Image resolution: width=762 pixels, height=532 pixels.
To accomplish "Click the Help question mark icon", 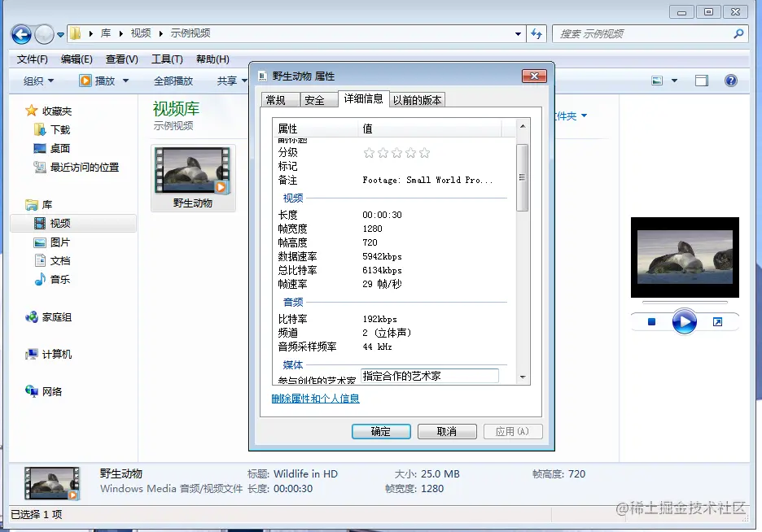I will click(x=731, y=81).
